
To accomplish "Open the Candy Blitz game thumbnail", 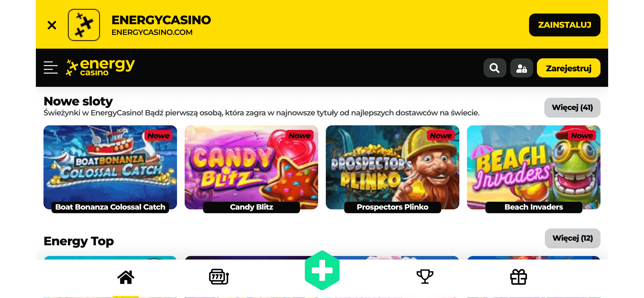I will click(x=251, y=169).
